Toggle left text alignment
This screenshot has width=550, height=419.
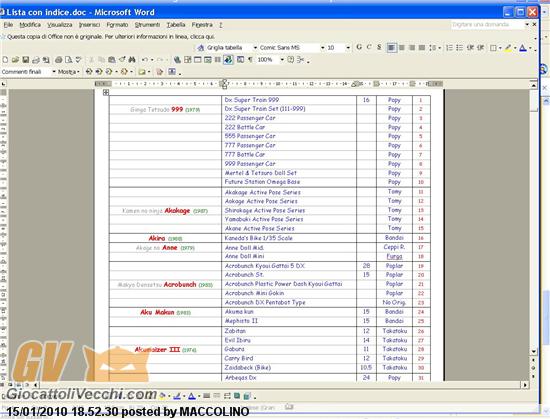[x=391, y=48]
